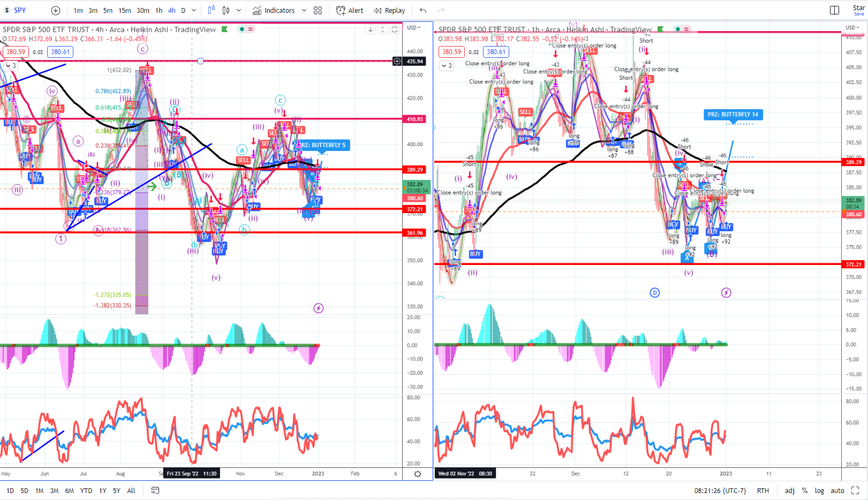Toggle adj dividend adjustment
The image size is (868, 500).
(x=790, y=490)
